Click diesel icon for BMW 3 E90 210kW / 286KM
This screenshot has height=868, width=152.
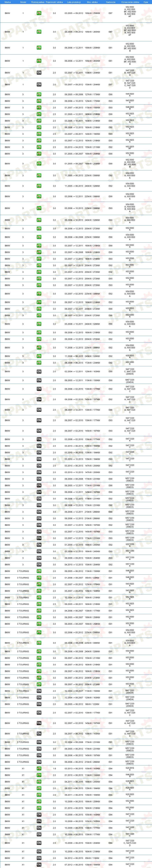point(39,511)
